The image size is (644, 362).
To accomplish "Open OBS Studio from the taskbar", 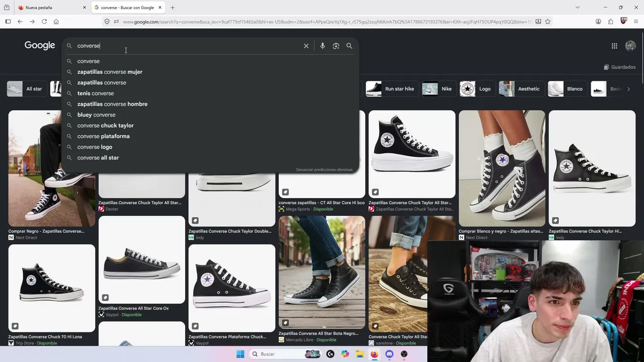I will pos(404,354).
